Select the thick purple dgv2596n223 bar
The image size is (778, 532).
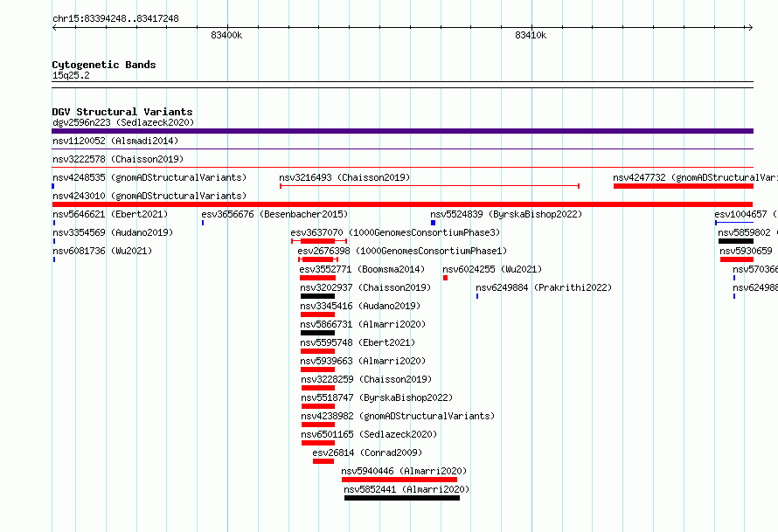[x=402, y=131]
